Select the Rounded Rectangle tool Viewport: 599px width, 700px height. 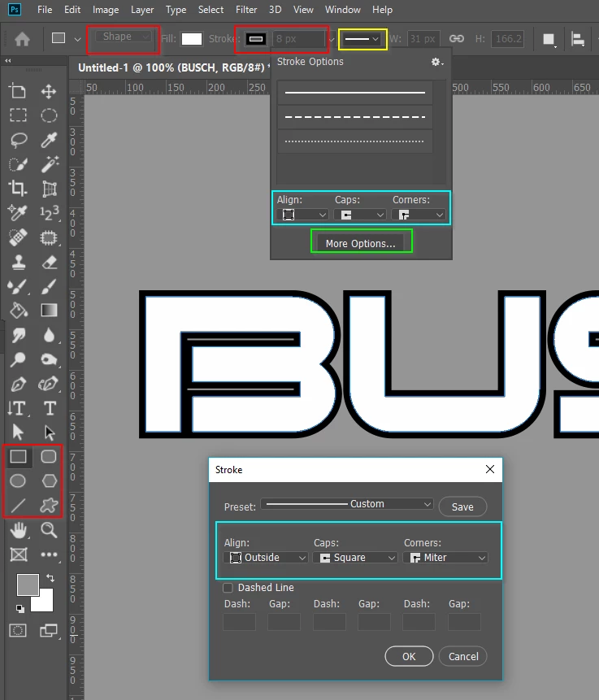[x=49, y=456]
